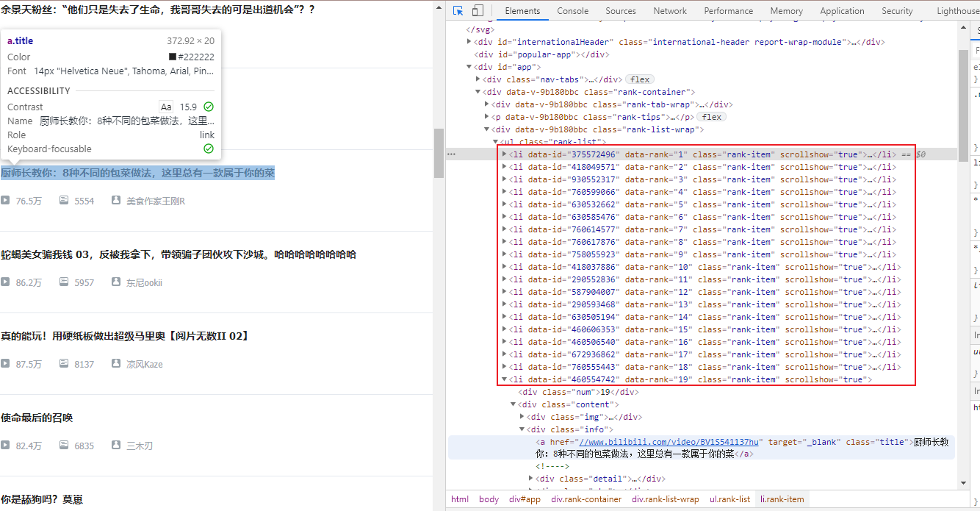
Task: Switch to the Console tab
Action: coord(572,11)
